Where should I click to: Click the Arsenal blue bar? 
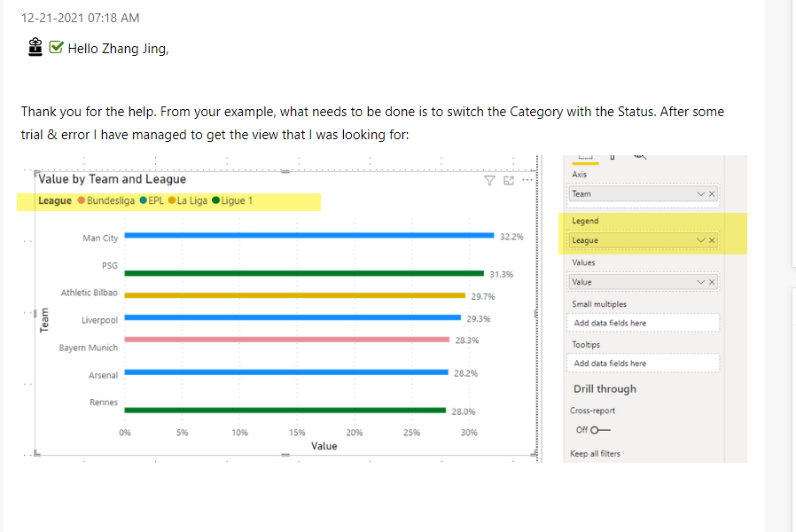coord(286,372)
